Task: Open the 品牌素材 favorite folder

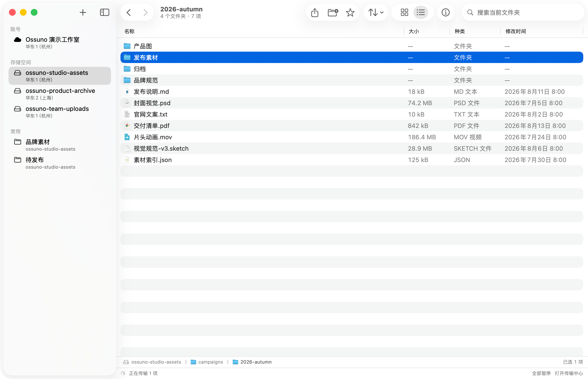Action: (60, 145)
